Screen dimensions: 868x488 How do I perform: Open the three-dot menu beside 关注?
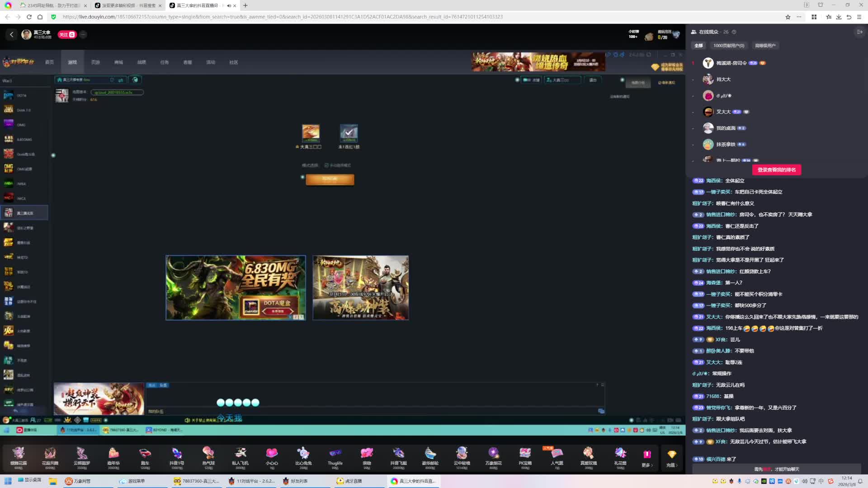pos(83,34)
